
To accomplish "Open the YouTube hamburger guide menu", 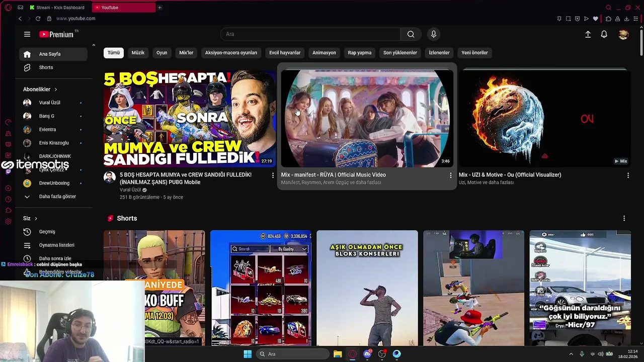I will click(27, 34).
